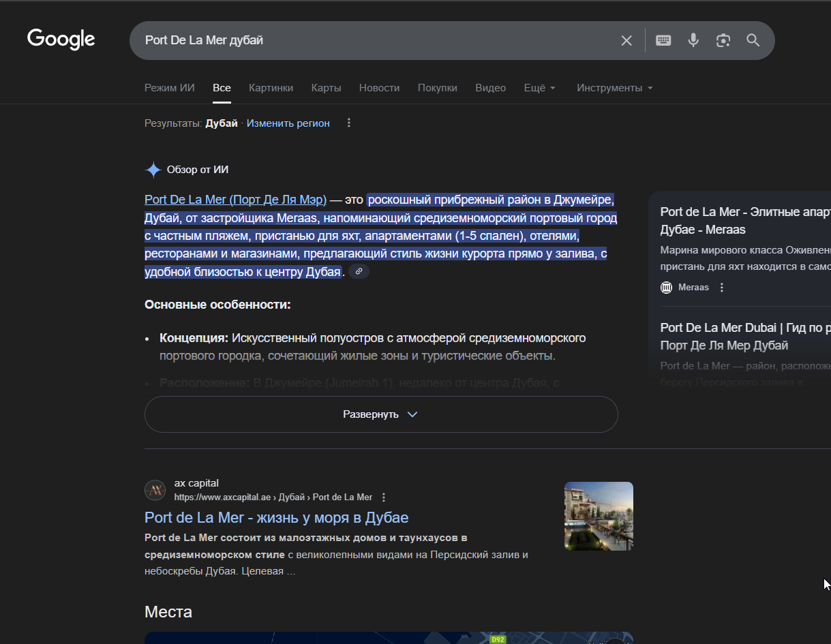The width and height of the screenshot is (831, 644).
Task: Switch to Режим ИИ tab
Action: click(170, 88)
